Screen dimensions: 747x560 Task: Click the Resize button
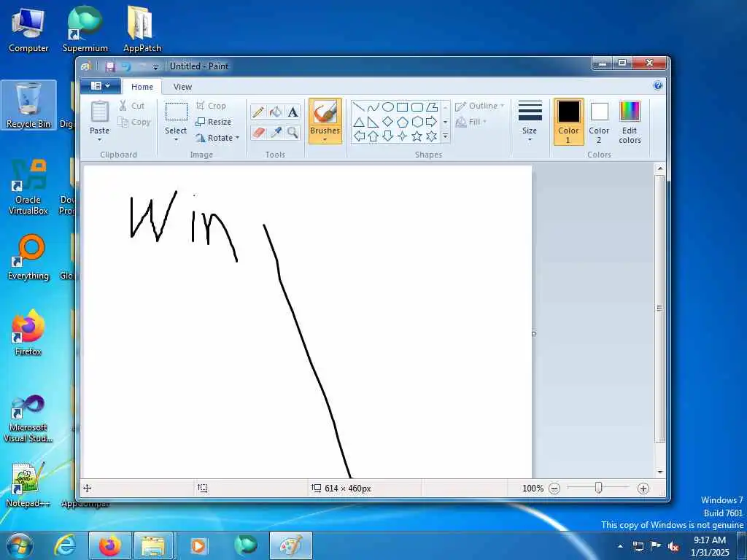214,122
